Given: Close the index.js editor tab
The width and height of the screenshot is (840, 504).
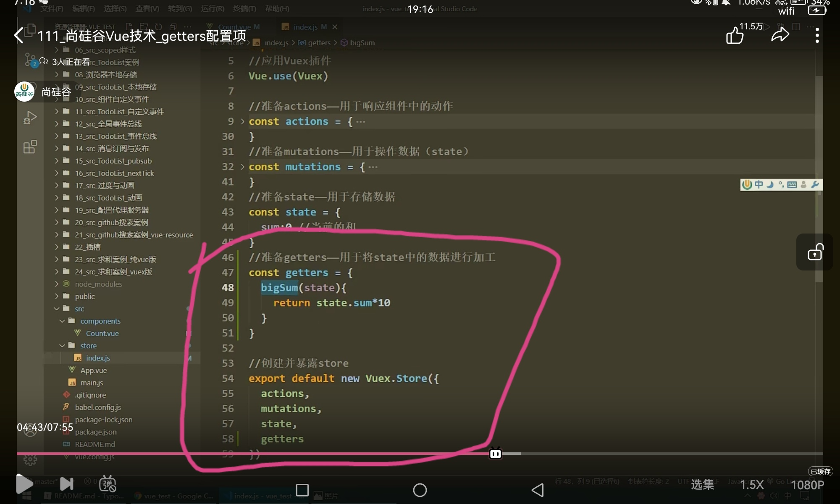Looking at the screenshot, I should click(x=335, y=27).
